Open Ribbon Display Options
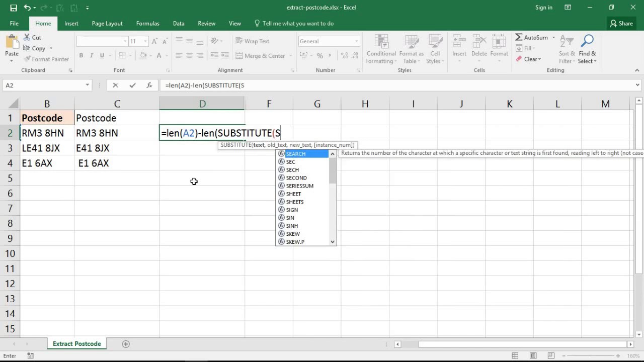 [x=568, y=8]
